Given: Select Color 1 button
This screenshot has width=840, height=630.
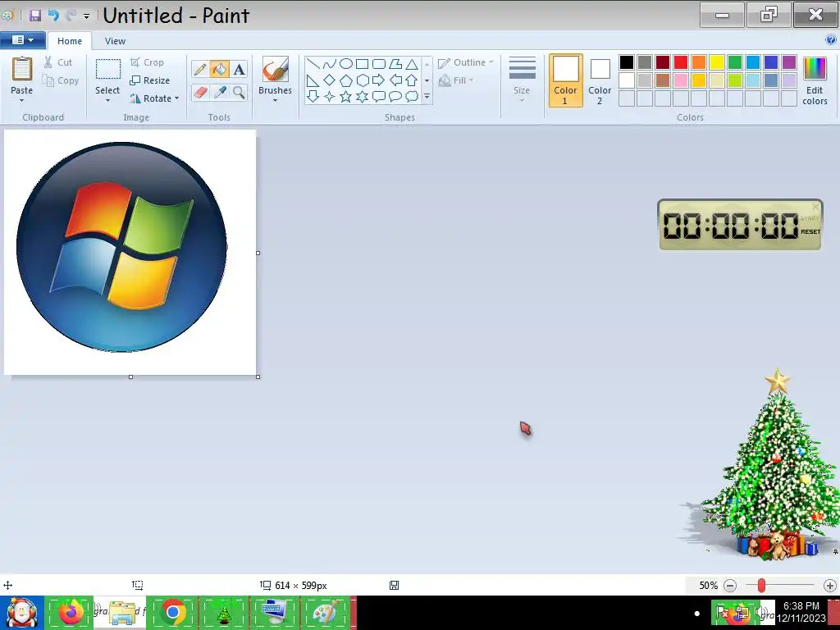Looking at the screenshot, I should click(x=566, y=80).
